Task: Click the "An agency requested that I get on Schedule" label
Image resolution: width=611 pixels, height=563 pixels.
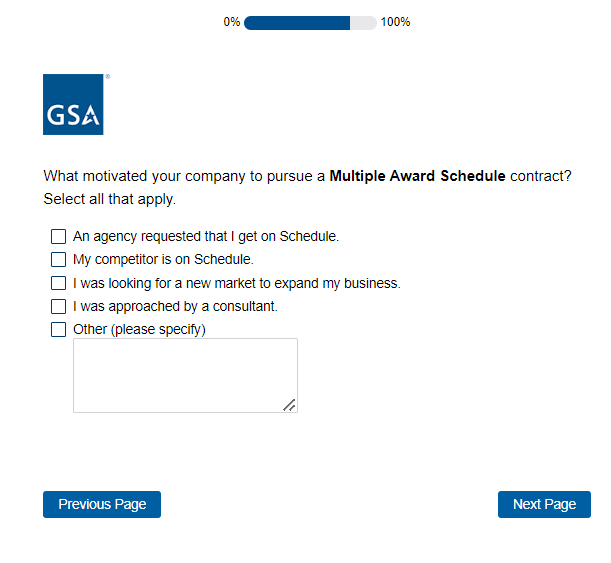Action: point(206,237)
